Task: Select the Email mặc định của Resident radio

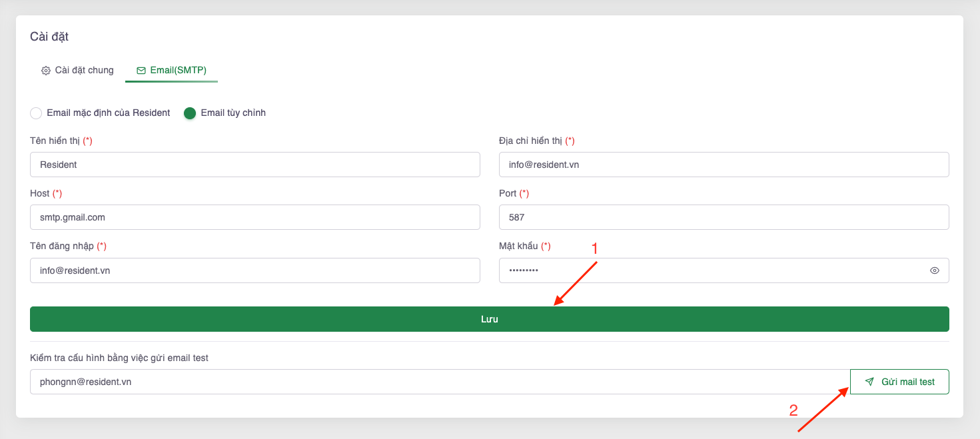Action: tap(37, 113)
